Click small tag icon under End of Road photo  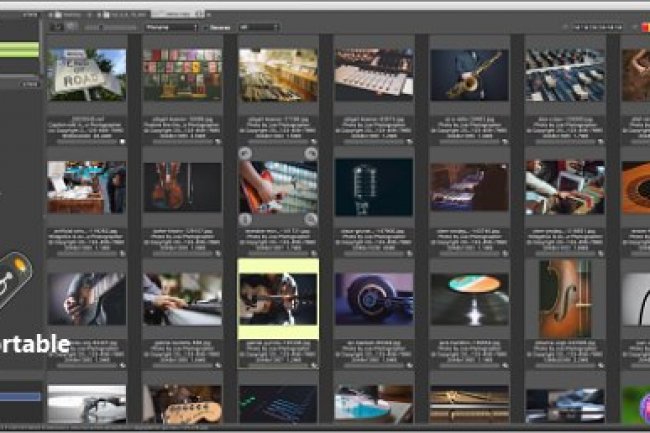(x=121, y=142)
